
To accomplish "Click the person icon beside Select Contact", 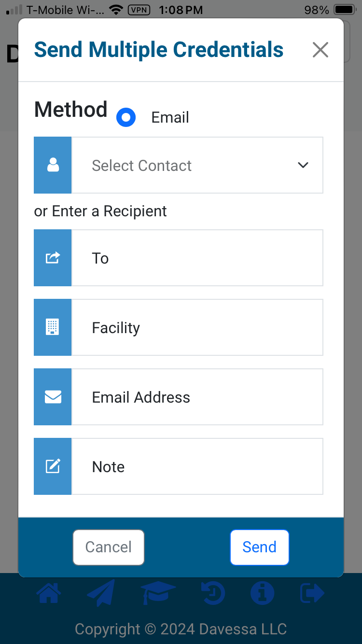I will (53, 165).
